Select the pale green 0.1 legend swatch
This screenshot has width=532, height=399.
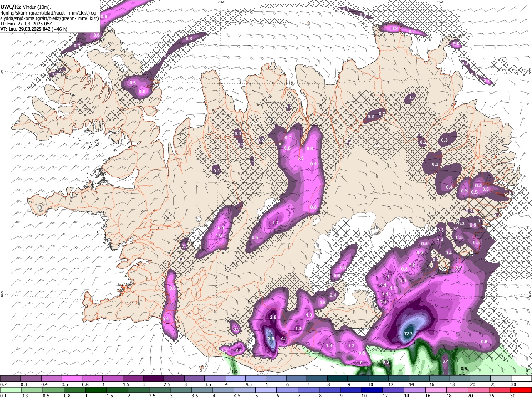click(11, 390)
